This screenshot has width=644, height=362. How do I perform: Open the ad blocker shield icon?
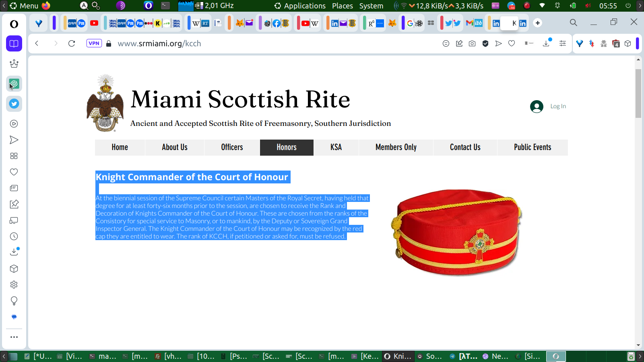[485, 43]
